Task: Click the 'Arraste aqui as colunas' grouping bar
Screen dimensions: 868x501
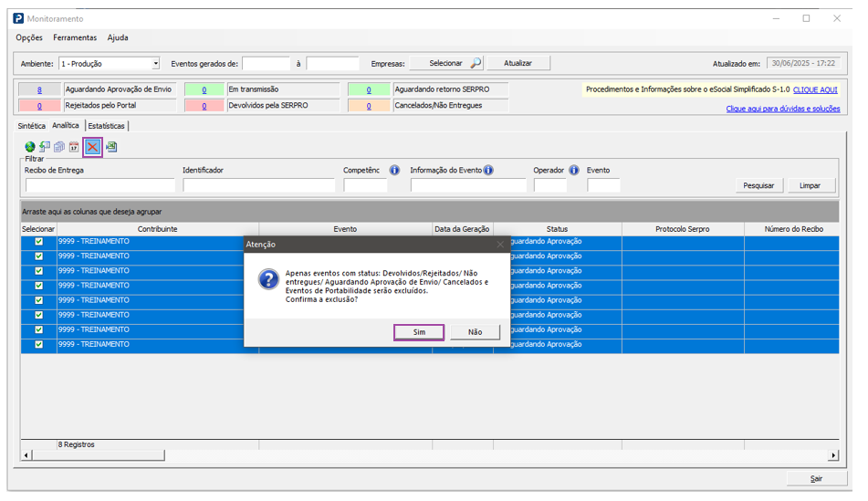Action: tap(430, 212)
